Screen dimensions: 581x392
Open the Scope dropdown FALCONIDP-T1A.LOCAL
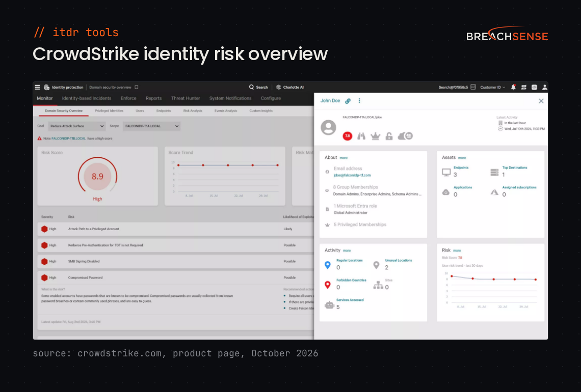pyautogui.click(x=151, y=126)
